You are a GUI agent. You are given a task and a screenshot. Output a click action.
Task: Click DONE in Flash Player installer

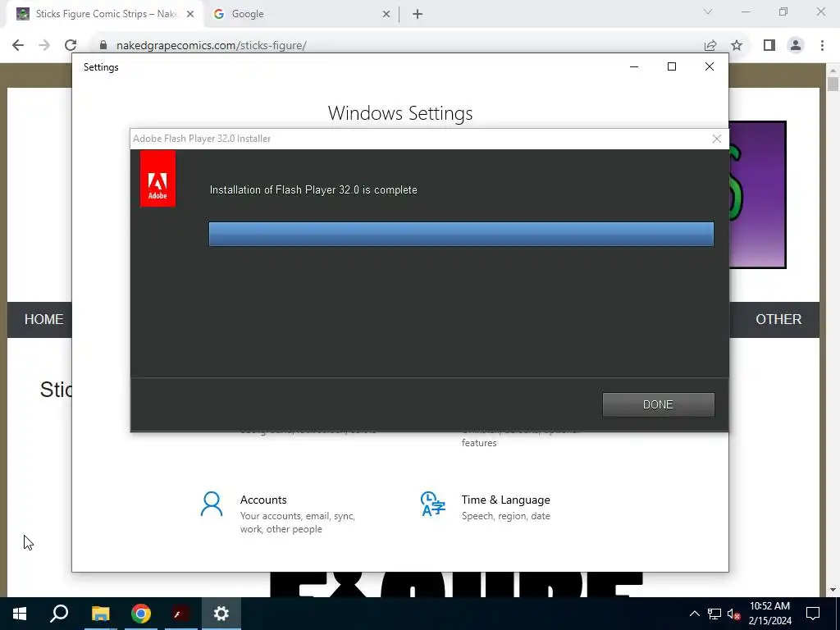coord(658,404)
